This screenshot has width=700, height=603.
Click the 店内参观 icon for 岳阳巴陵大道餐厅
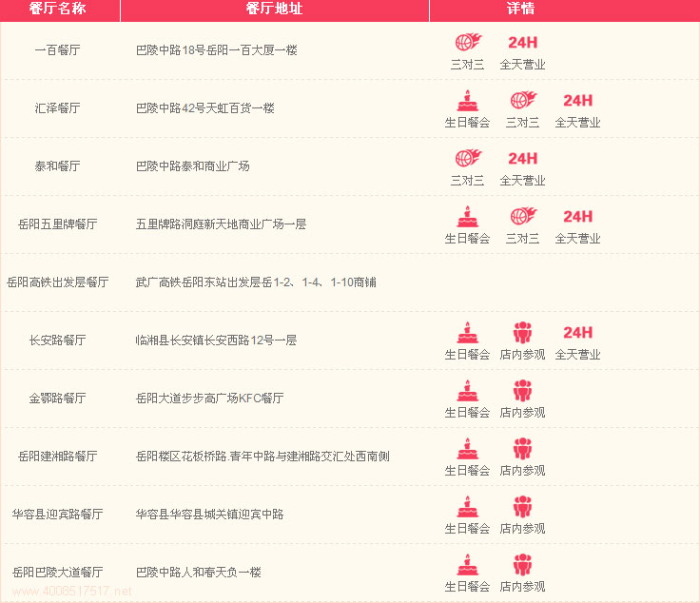[522, 565]
